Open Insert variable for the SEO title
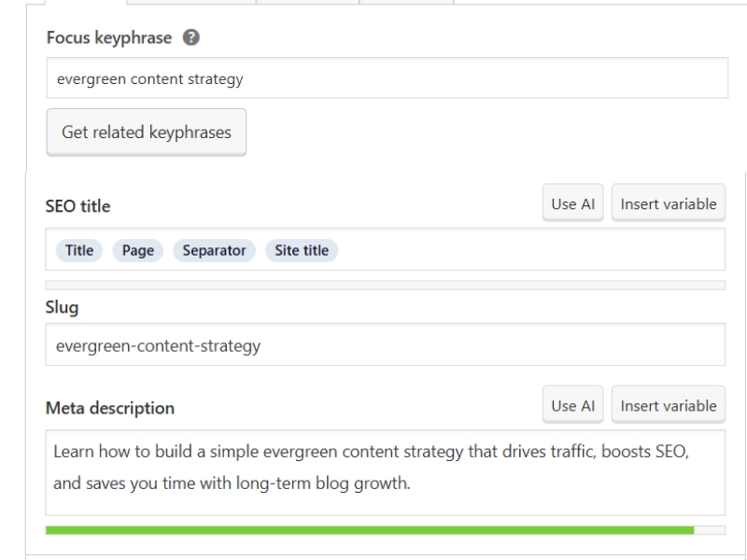The image size is (747, 560). click(x=669, y=203)
